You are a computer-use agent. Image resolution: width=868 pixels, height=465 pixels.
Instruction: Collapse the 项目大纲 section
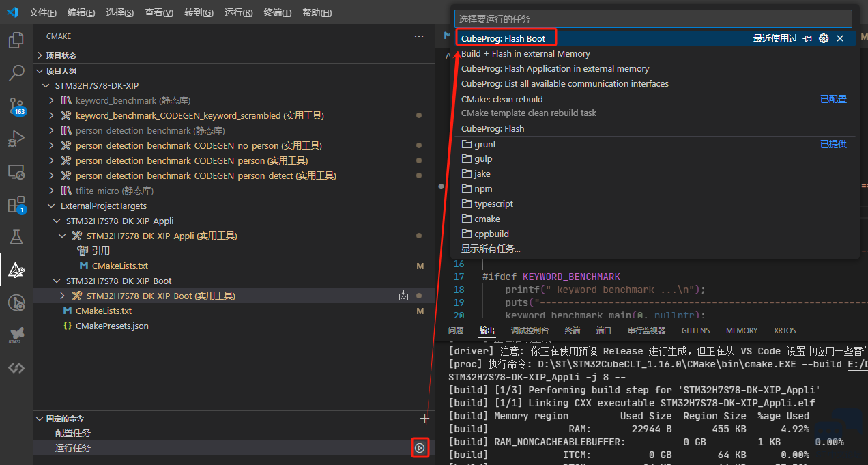[x=40, y=70]
